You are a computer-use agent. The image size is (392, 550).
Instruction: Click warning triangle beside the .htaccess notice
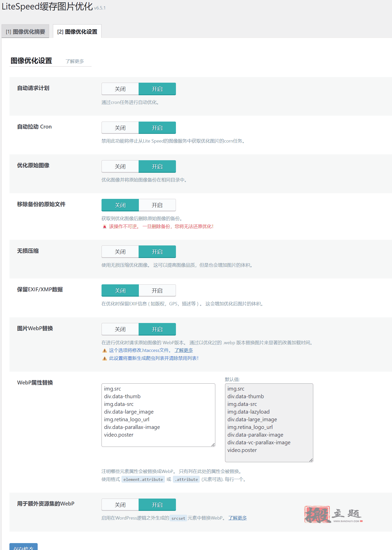coord(105,350)
